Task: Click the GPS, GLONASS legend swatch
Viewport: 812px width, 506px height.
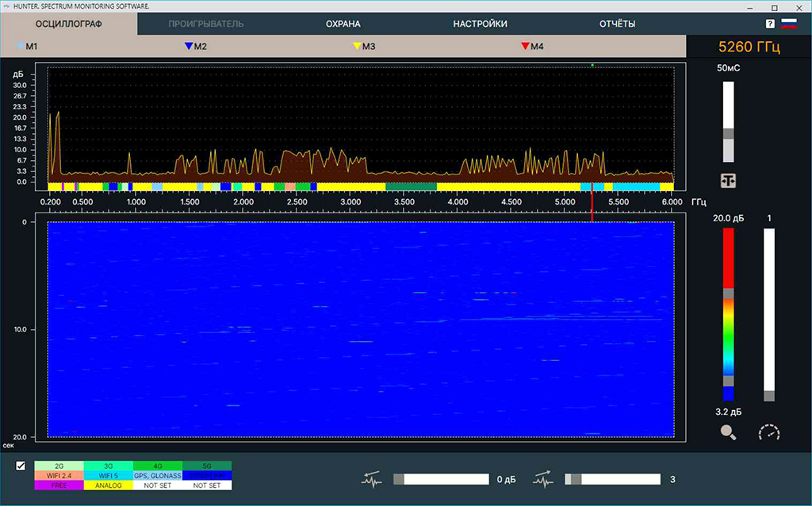Action: [x=158, y=475]
